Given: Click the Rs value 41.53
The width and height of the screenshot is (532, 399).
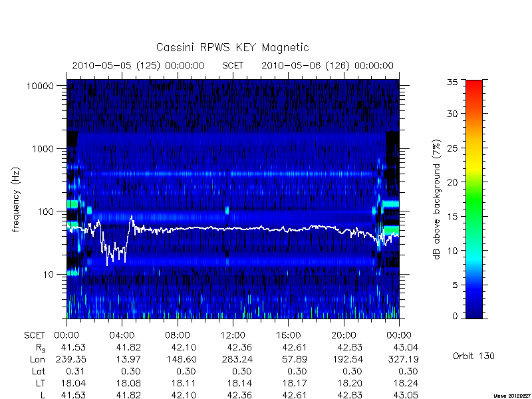Looking at the screenshot, I should tap(73, 347).
